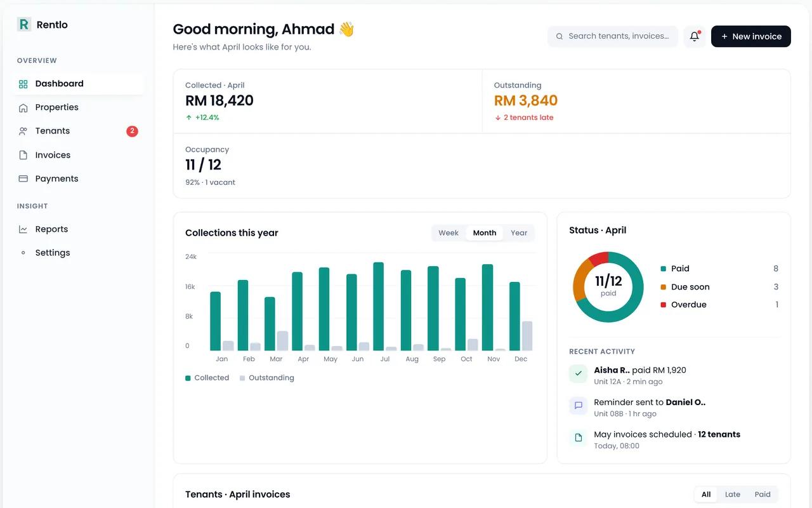Click the Settings dot icon
Screen dimensions: 812x508
(23, 253)
